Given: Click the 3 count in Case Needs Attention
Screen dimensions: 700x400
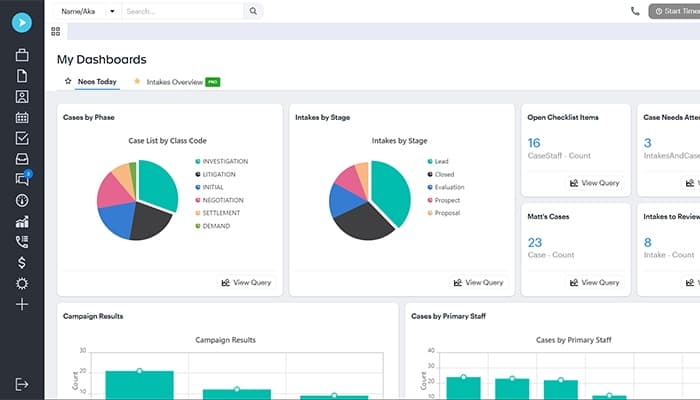Looking at the screenshot, I should [x=647, y=143].
